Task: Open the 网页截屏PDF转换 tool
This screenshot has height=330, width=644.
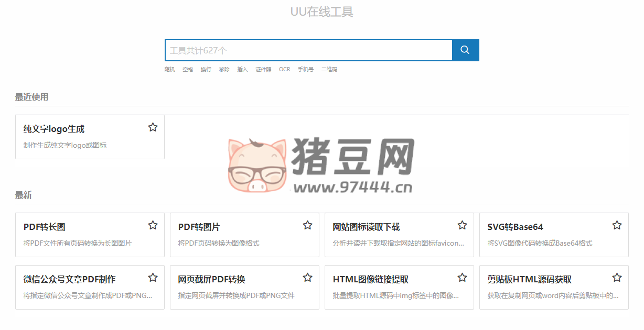Action: click(212, 279)
